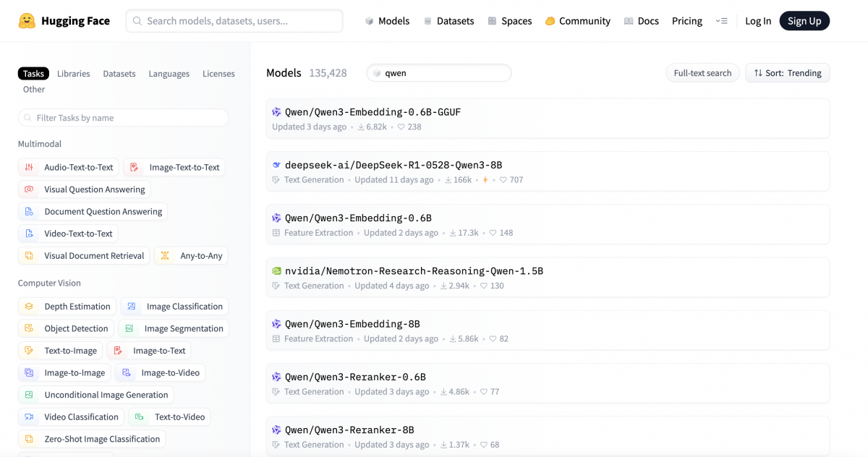Click the lightning bolt on DeepSeek-R1-0528-Qwen3-8B row
Image resolution: width=868 pixels, height=457 pixels.
tap(485, 180)
